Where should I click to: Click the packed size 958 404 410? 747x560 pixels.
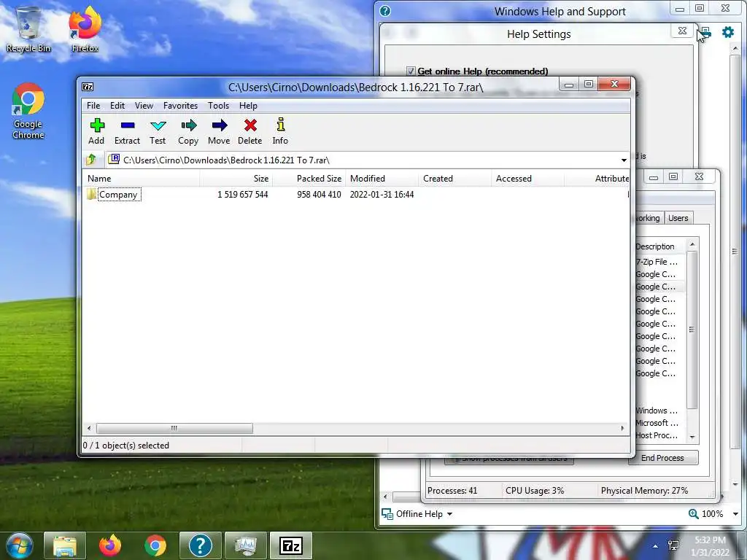point(319,194)
